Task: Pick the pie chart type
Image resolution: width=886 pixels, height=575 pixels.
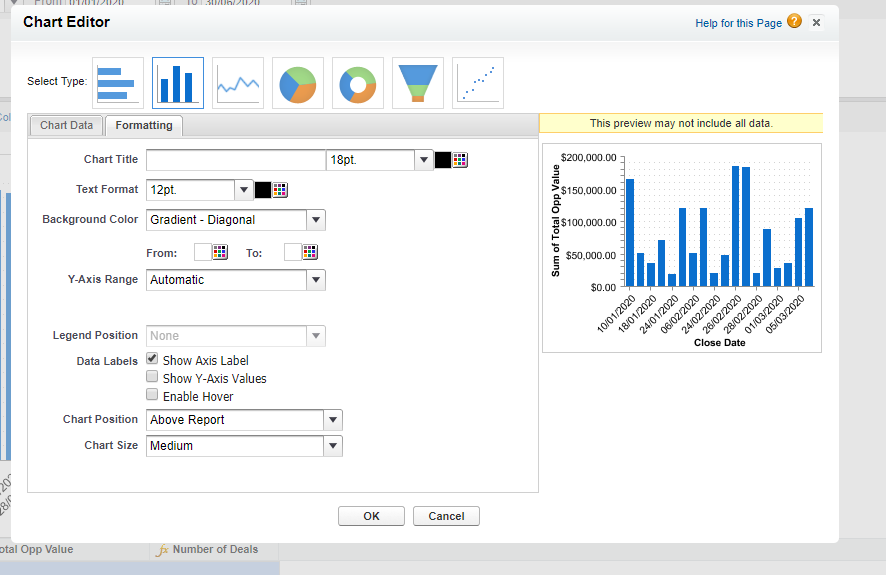Action: (298, 83)
